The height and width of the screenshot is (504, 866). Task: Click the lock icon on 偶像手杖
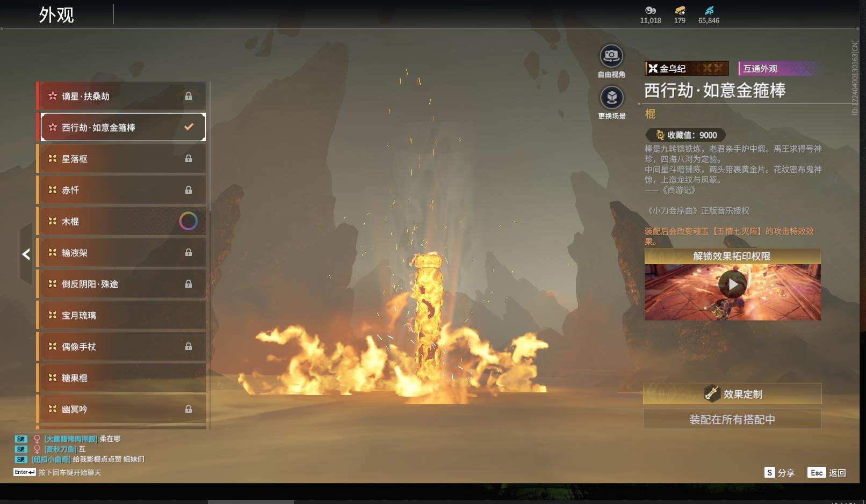pos(189,346)
